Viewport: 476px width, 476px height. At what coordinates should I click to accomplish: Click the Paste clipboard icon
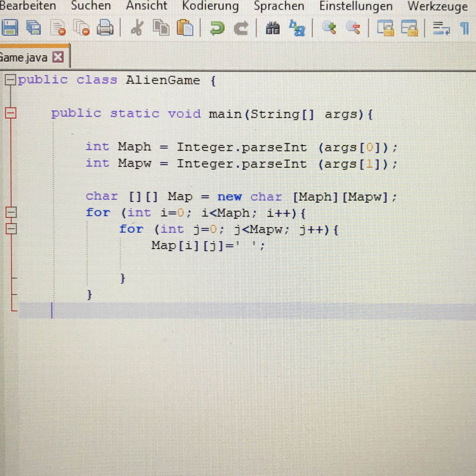(185, 28)
